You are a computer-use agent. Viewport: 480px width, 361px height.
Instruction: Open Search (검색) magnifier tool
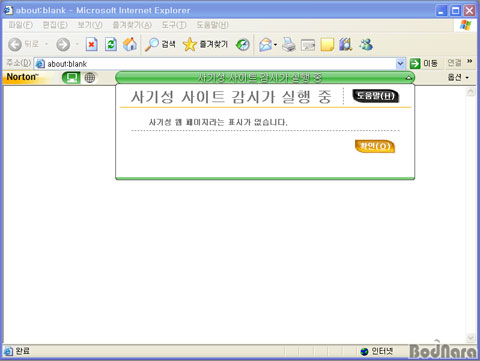pyautogui.click(x=160, y=44)
